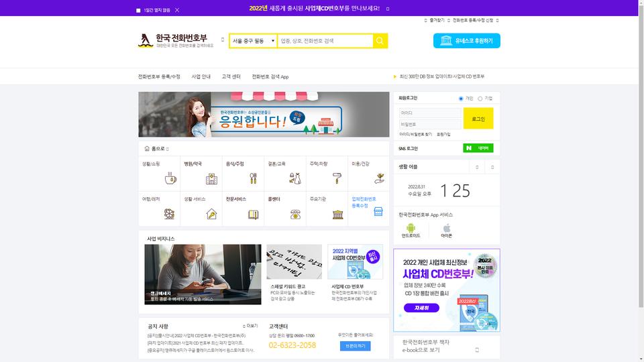Click the 전화번호 등록/수정 신청 top link
644x362 pixels.
click(473, 20)
